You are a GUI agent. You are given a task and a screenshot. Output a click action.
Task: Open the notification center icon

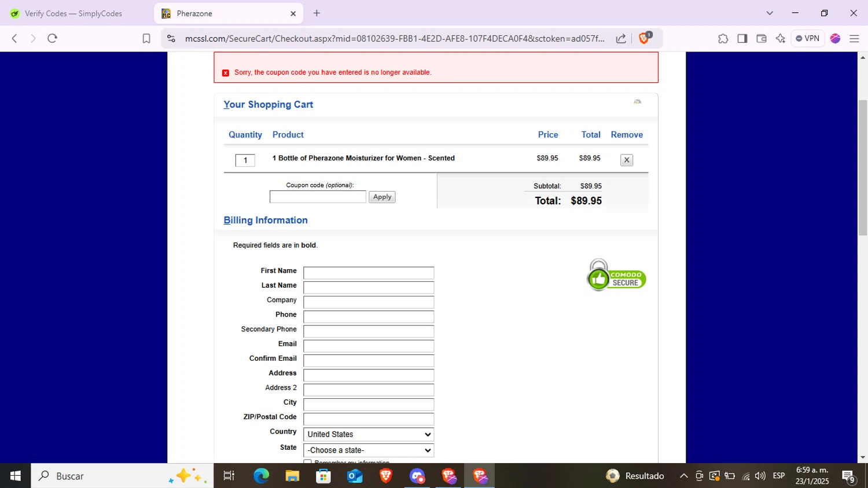click(849, 476)
